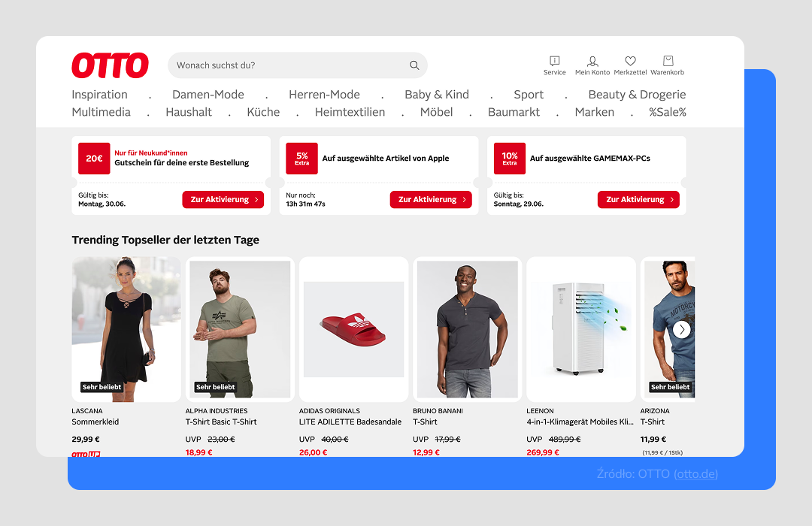This screenshot has height=526, width=812.
Task: Click the 4-in-1-Klimagerät product title
Action: tap(580, 422)
